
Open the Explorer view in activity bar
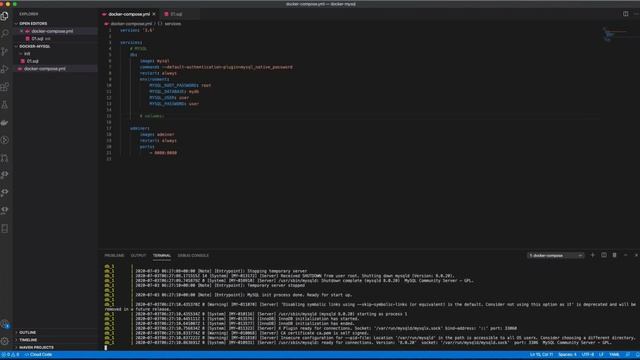click(x=5, y=16)
